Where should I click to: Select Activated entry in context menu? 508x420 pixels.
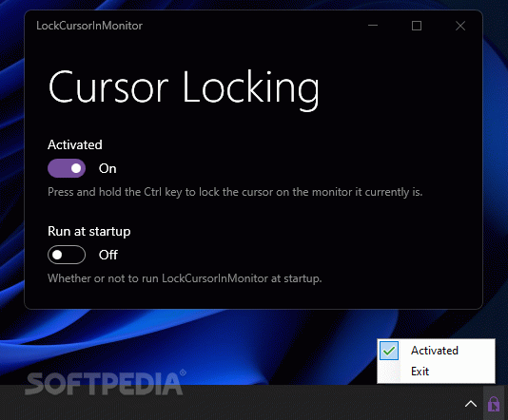(x=435, y=351)
